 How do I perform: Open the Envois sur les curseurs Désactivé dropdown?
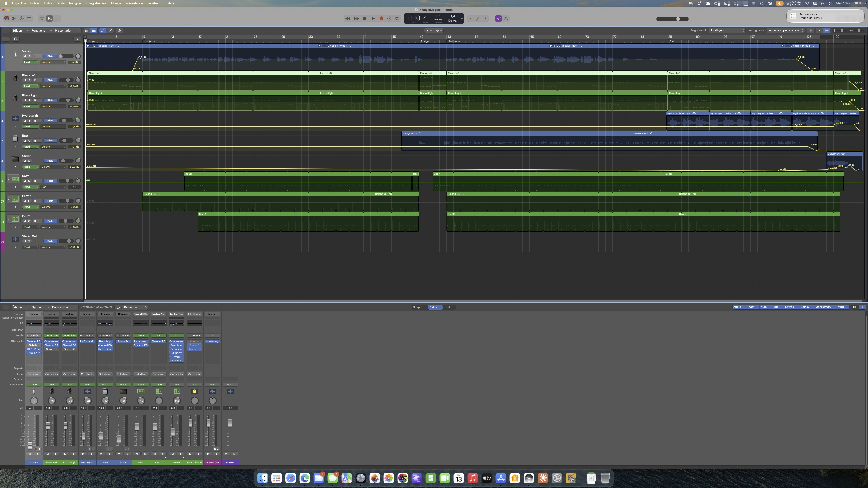(x=135, y=307)
